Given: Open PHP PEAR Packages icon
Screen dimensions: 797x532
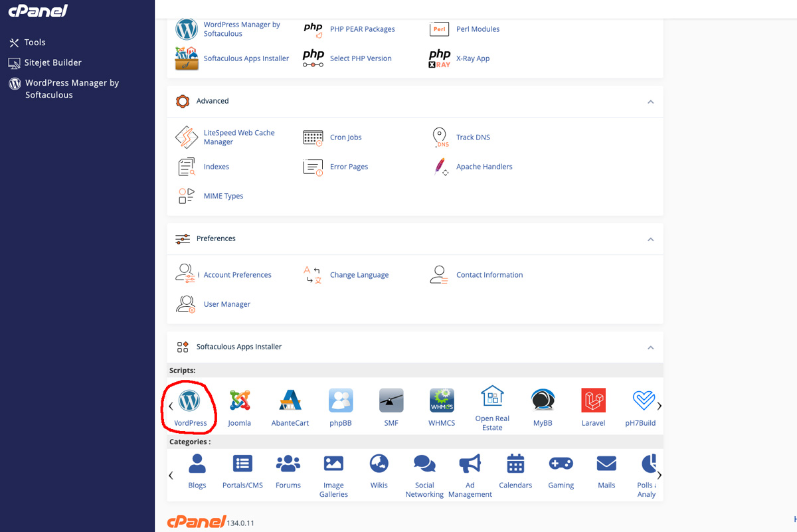Looking at the screenshot, I should 313,29.
